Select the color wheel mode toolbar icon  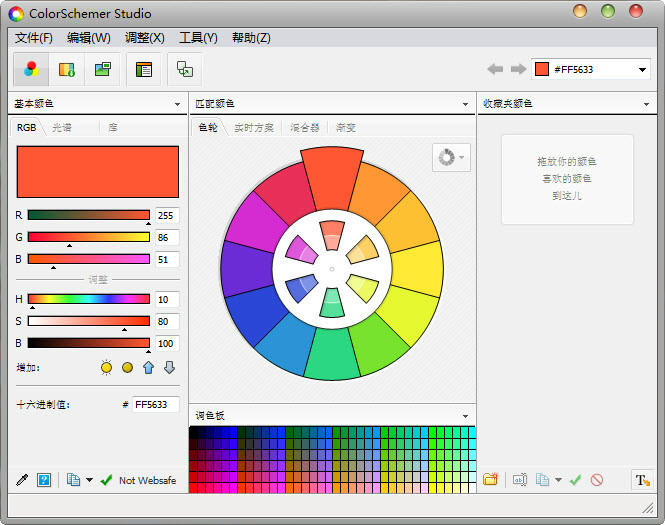click(31, 69)
